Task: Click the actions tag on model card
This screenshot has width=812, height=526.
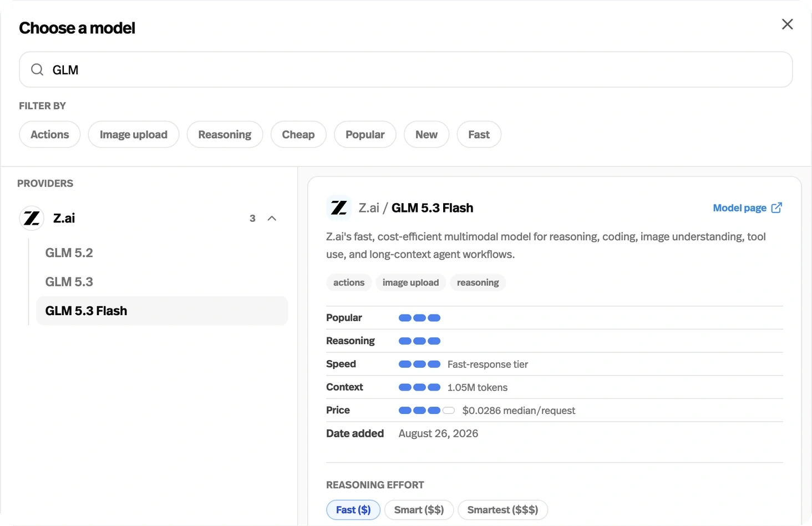Action: 349,282
